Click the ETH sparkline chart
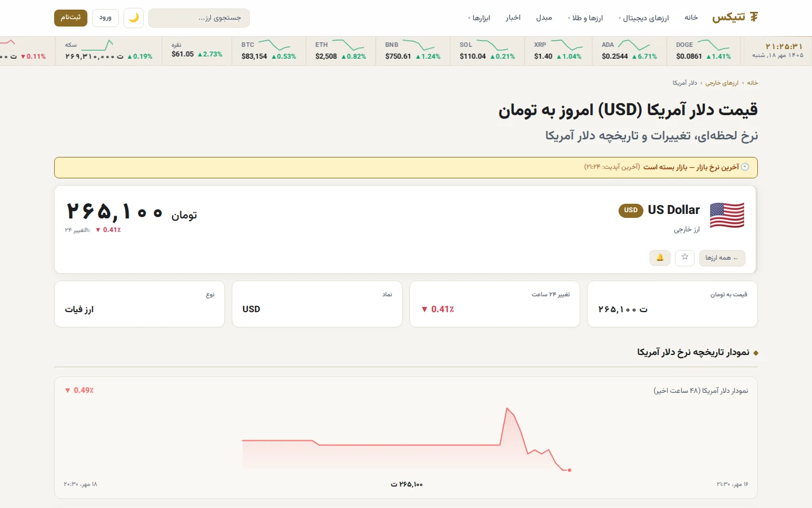 click(x=348, y=45)
